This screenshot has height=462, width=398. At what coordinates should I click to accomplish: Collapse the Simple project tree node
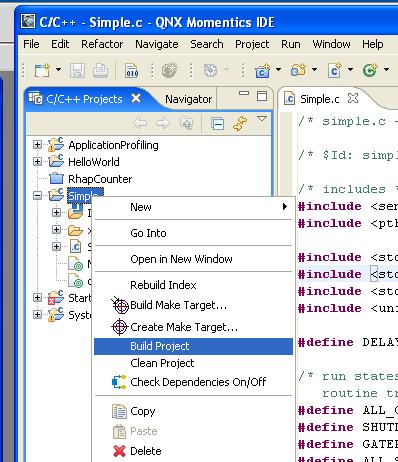tap(38, 195)
